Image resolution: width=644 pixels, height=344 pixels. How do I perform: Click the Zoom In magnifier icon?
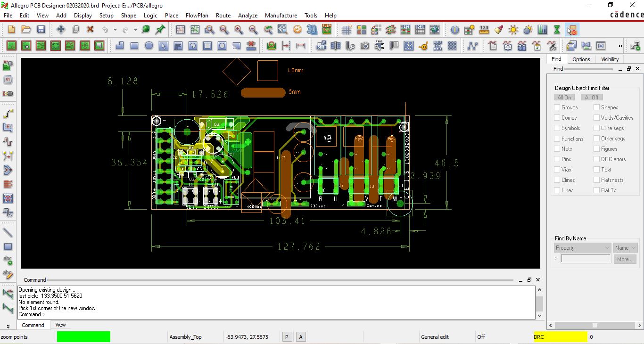(239, 30)
